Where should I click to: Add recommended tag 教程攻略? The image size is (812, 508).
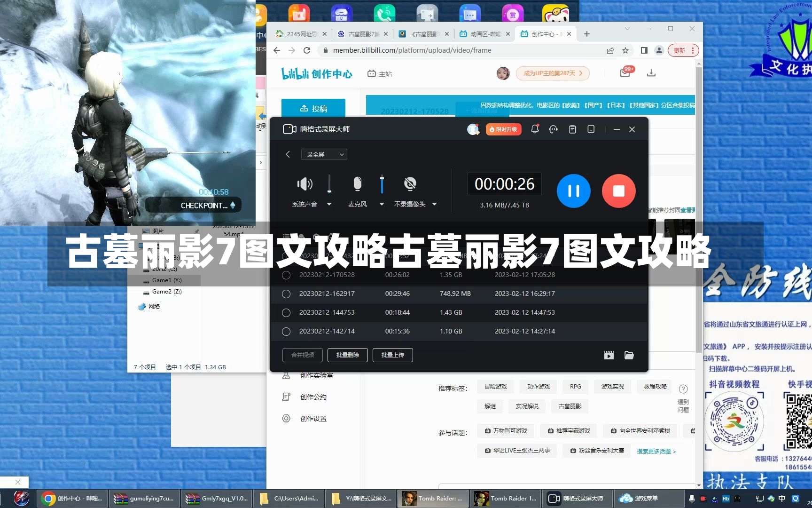click(655, 387)
